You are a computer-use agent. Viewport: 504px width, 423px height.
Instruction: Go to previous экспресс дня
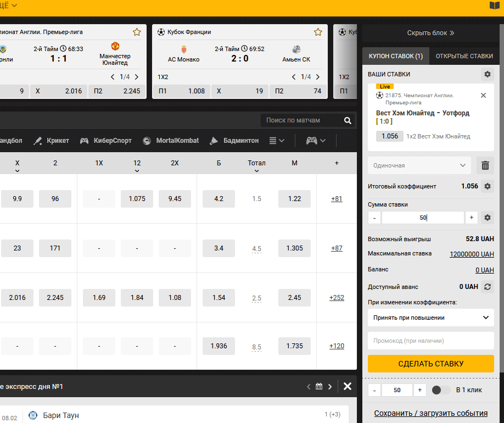[309, 386]
